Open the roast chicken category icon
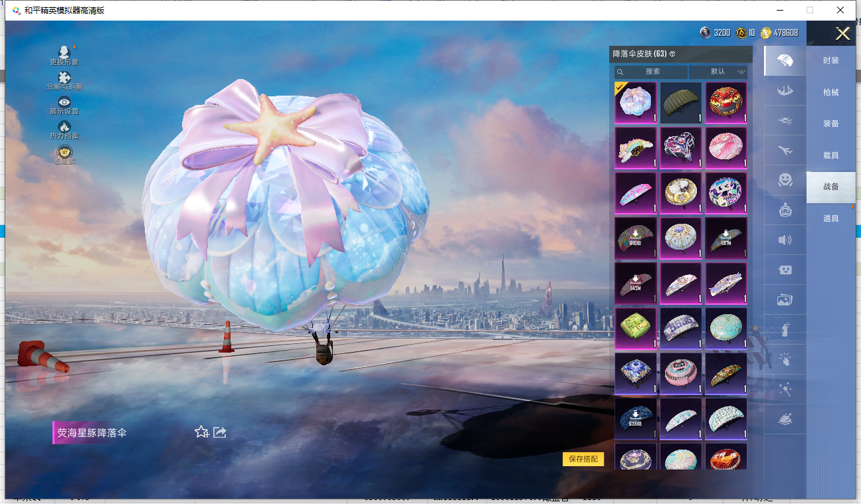861x504 pixels. (x=785, y=420)
